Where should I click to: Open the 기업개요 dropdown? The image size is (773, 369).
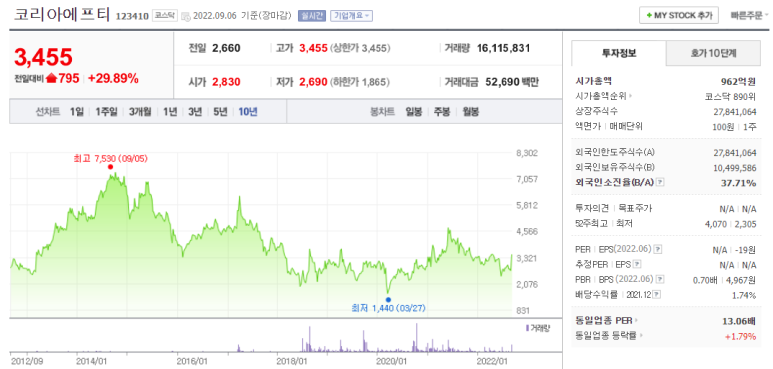[x=351, y=16]
